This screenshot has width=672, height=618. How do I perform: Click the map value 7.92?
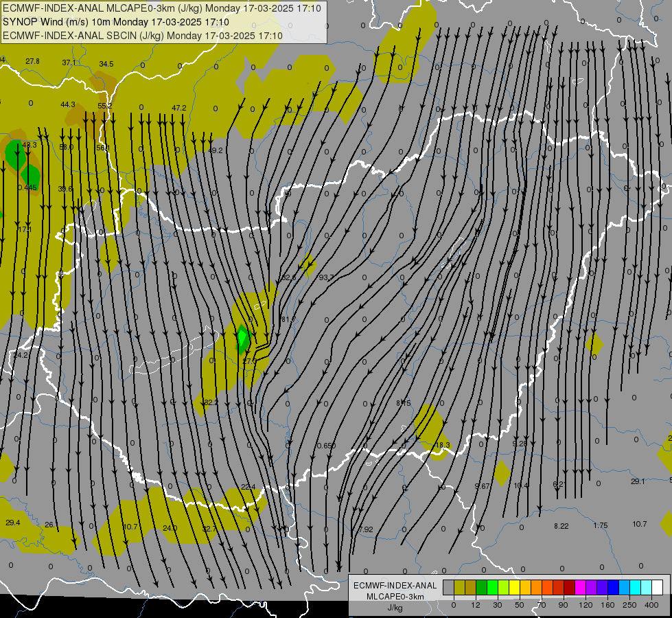pos(366,529)
